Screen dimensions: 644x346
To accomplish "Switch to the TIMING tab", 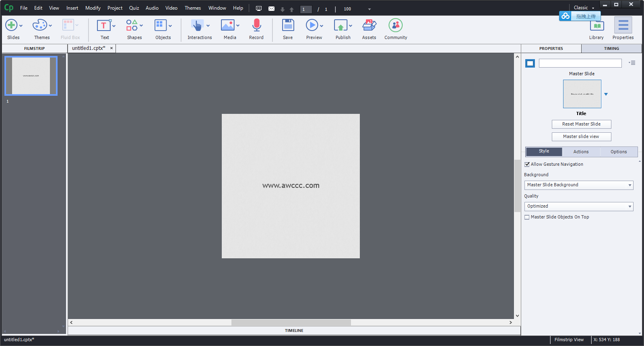I will [611, 48].
